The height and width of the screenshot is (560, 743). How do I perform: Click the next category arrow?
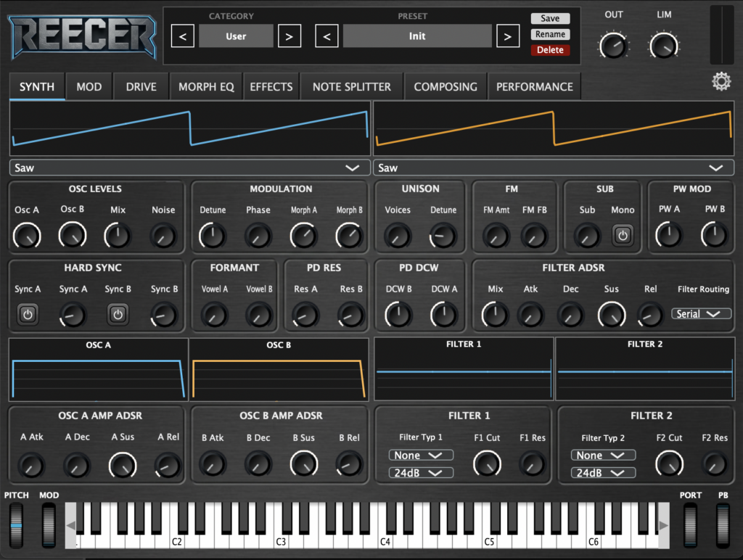[290, 36]
